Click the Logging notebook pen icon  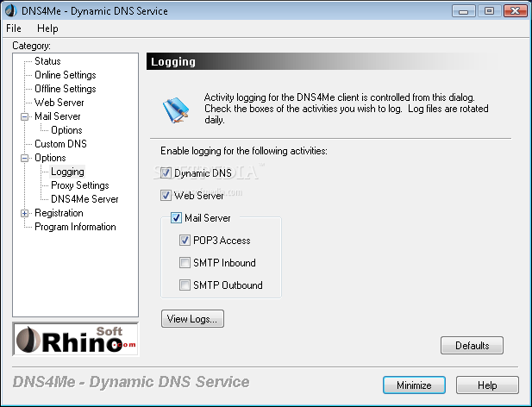pyautogui.click(x=176, y=110)
